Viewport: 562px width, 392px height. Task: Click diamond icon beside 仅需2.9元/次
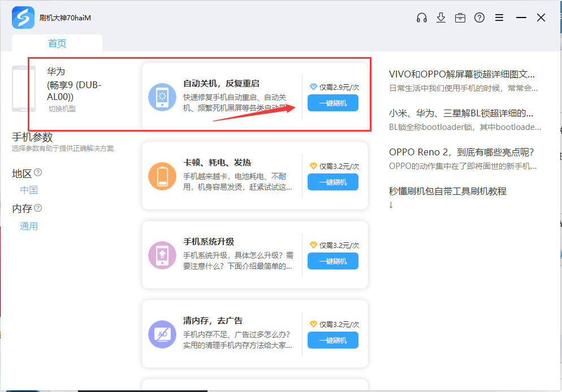click(313, 87)
